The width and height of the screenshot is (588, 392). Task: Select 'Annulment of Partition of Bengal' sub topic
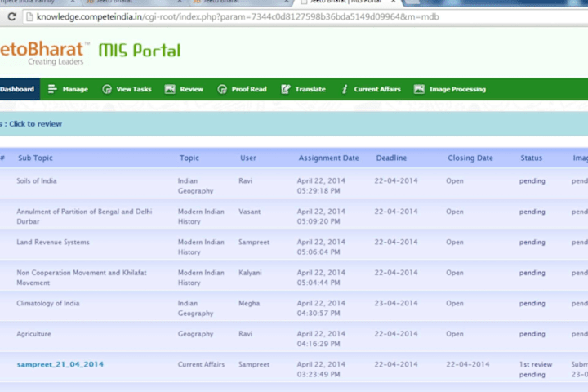[84, 216]
